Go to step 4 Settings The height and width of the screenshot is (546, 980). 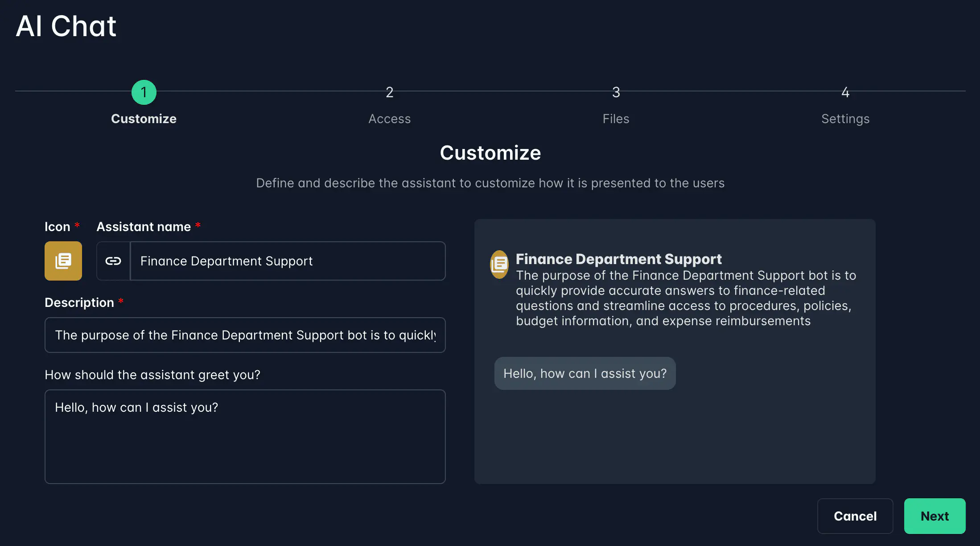[845, 92]
